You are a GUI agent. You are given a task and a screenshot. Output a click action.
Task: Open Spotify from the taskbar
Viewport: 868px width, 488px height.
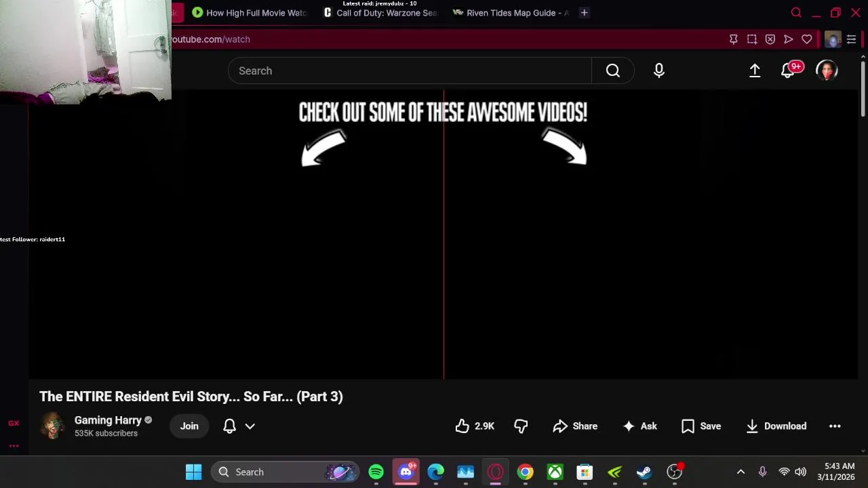[x=376, y=472]
